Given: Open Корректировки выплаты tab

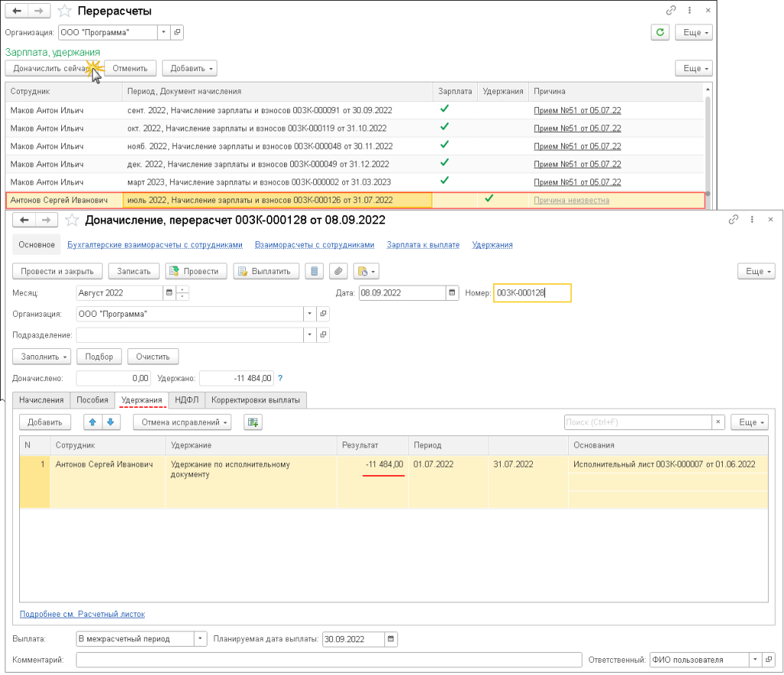Looking at the screenshot, I should point(256,400).
